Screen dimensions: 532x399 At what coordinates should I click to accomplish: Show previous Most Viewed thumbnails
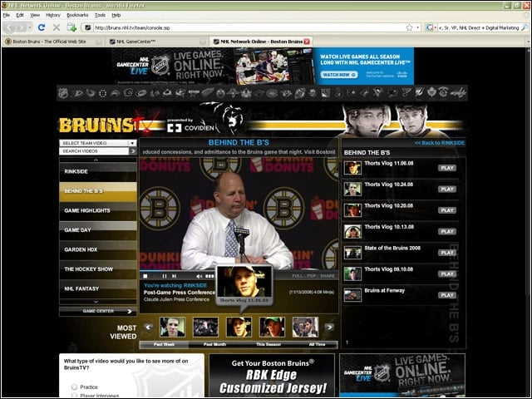point(148,327)
